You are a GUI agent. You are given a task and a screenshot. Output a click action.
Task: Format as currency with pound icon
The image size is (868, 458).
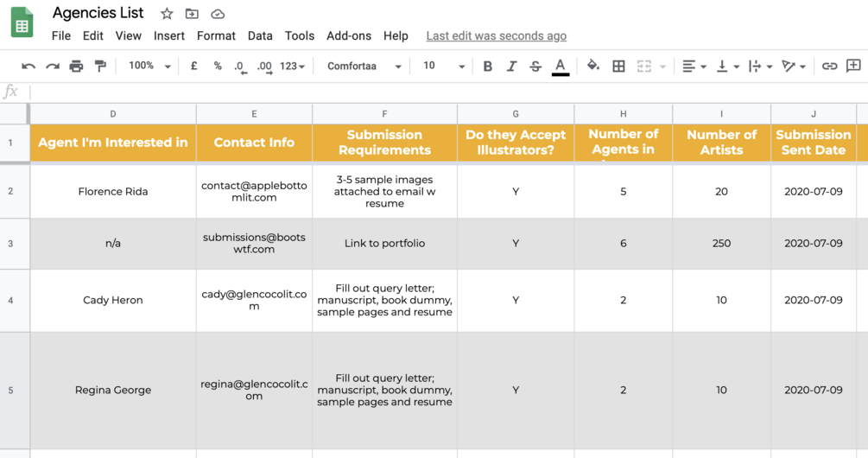coord(193,66)
